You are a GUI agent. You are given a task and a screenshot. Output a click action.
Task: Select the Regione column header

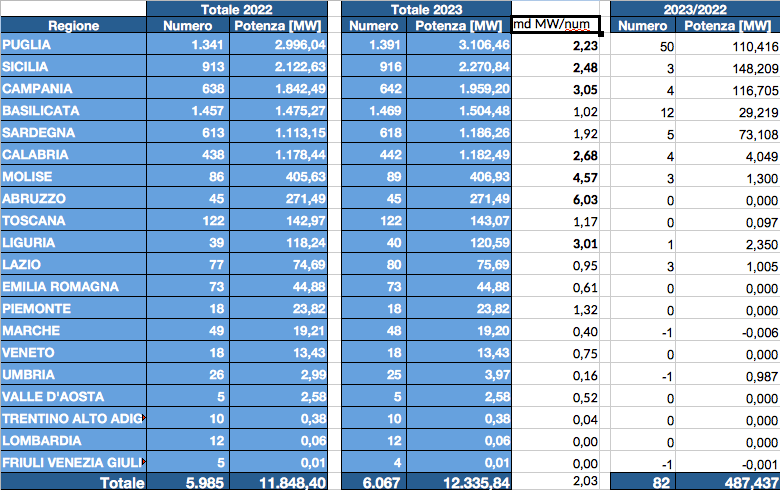tap(73, 26)
